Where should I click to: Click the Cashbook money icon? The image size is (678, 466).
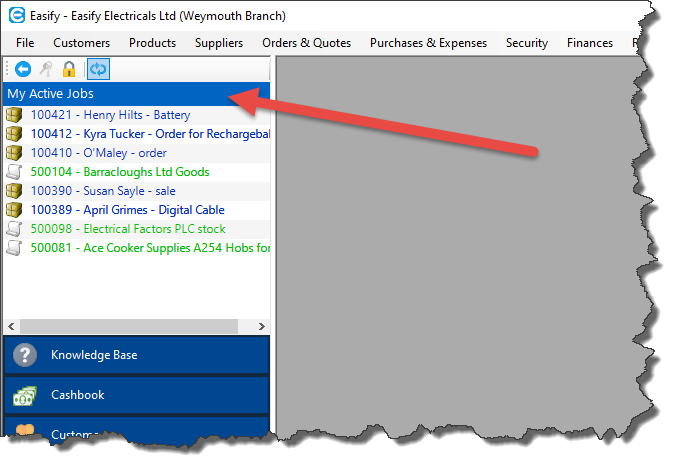tap(25, 396)
